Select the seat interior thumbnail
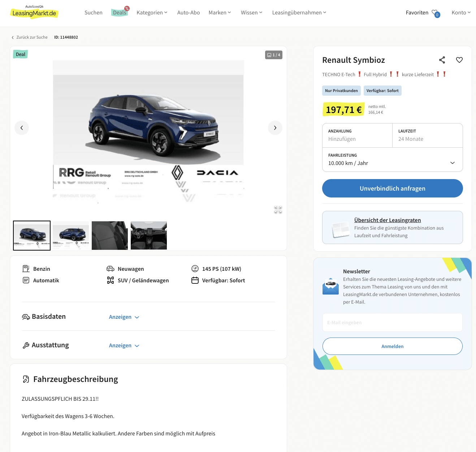This screenshot has height=452, width=476. click(110, 235)
